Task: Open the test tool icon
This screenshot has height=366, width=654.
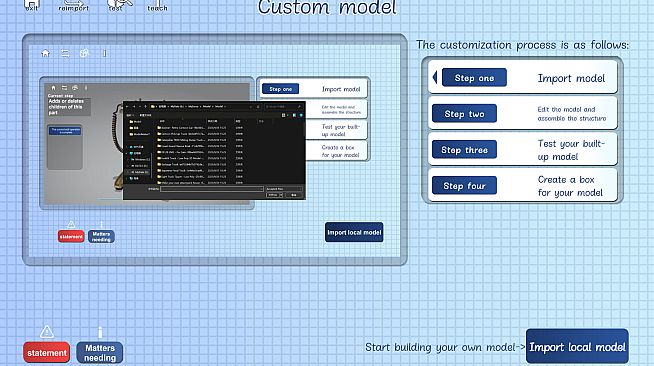Action: [x=120, y=5]
